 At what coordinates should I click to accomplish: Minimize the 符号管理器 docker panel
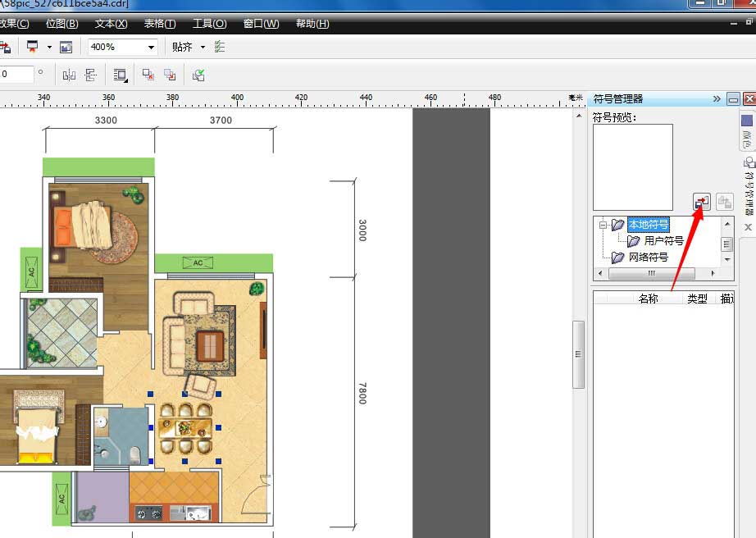733,99
